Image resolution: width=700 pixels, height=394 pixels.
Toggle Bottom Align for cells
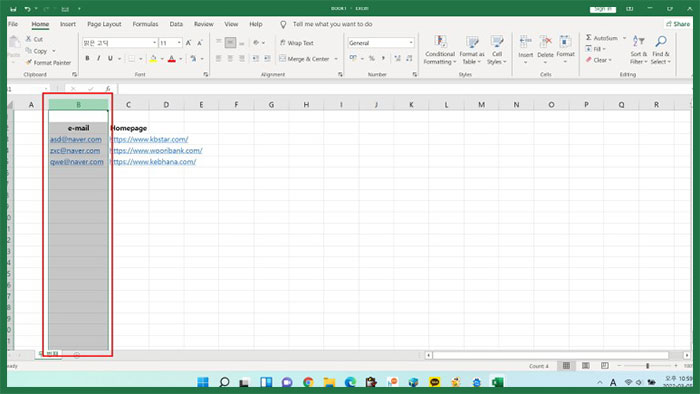click(242, 43)
